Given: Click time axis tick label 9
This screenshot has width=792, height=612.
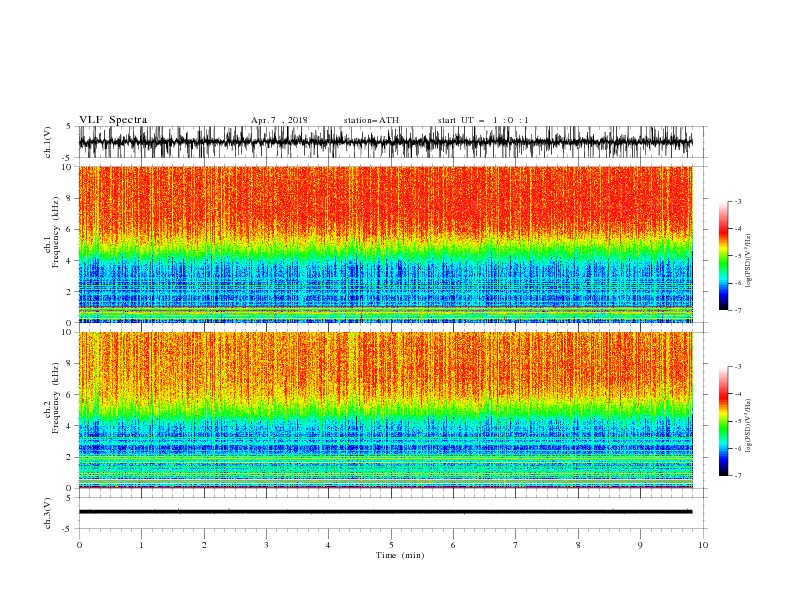Looking at the screenshot, I should click(640, 545).
